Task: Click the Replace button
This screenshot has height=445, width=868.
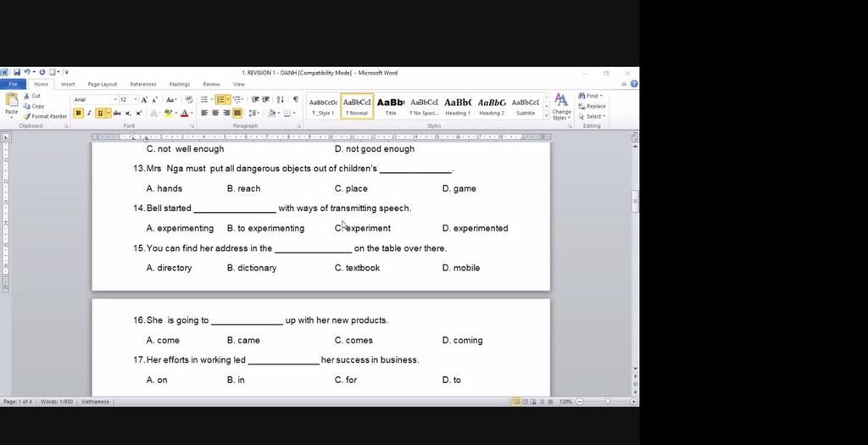Action: coord(592,106)
